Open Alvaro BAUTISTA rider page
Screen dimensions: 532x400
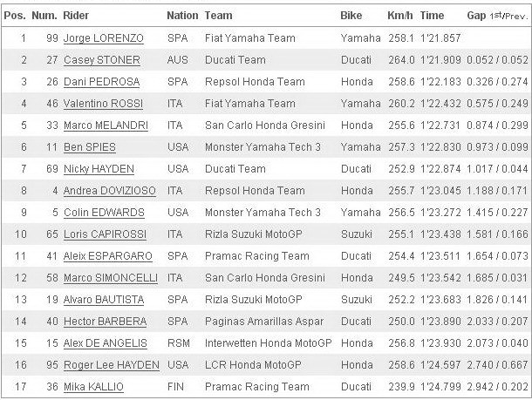click(x=104, y=300)
